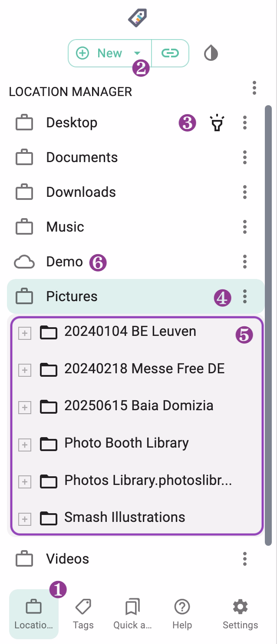Open the Quick access tab
Viewport: 277px width, 644px height.
tap(132, 614)
